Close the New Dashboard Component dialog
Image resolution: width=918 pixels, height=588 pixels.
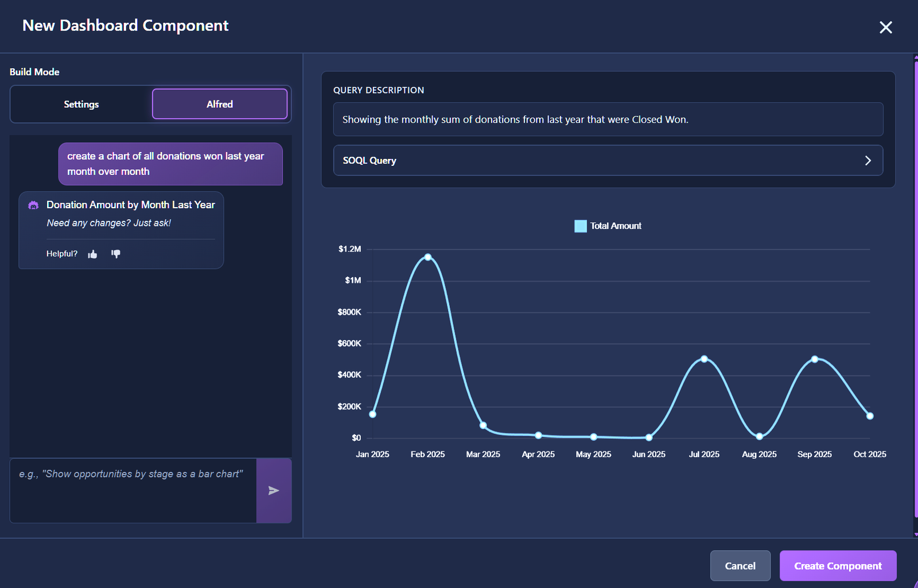pos(885,28)
